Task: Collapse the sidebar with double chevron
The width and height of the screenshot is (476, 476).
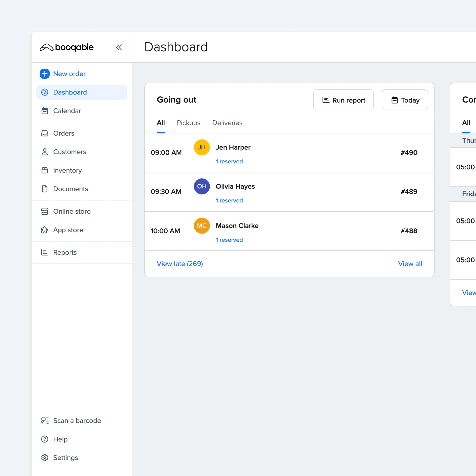Action: [x=119, y=47]
